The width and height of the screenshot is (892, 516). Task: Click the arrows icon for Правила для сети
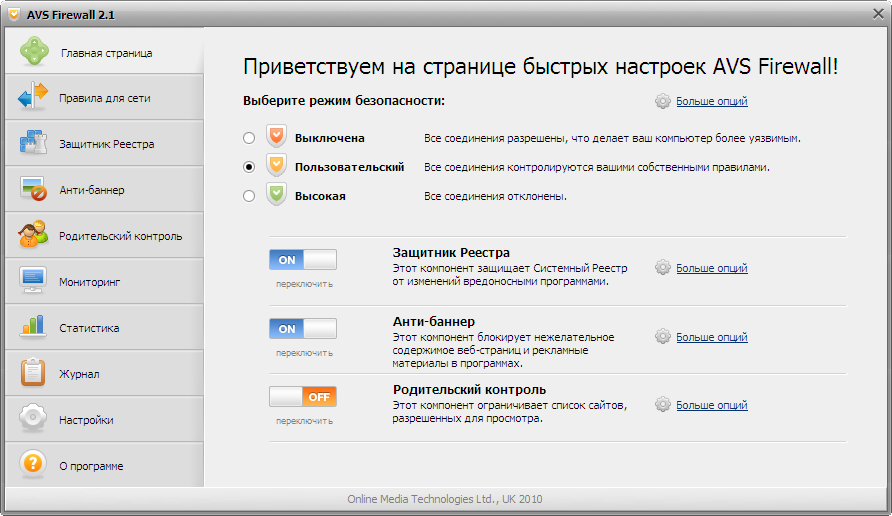tap(33, 96)
